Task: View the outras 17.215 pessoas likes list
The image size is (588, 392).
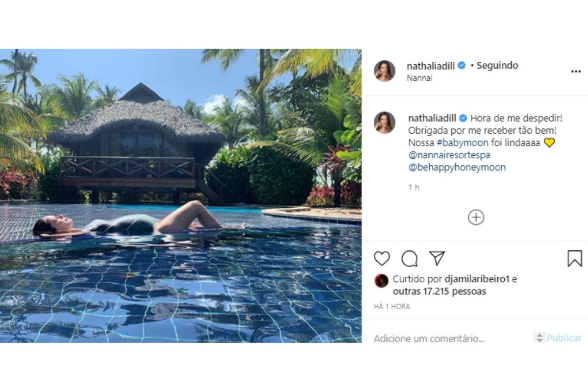Action: pyautogui.click(x=439, y=292)
